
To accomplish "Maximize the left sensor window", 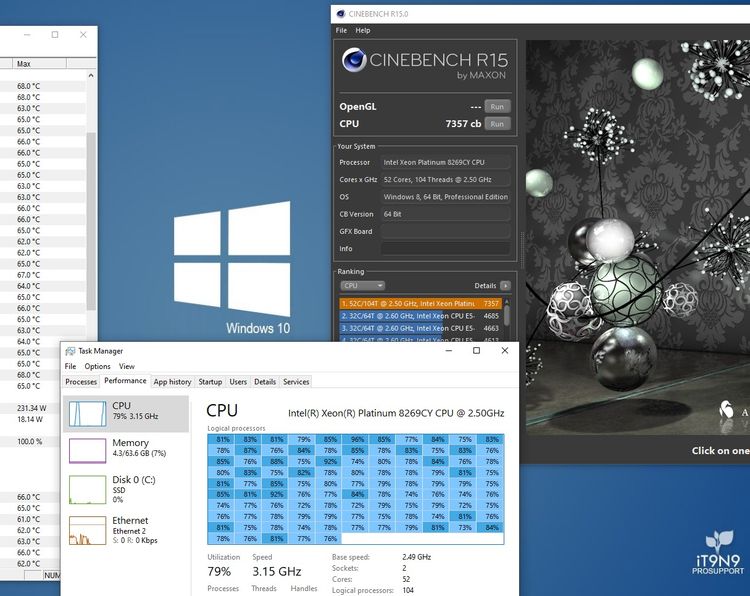I will tap(55, 34).
